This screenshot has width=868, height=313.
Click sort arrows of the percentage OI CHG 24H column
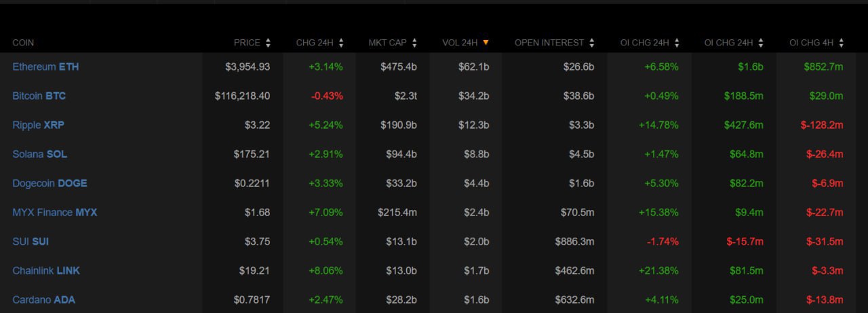tap(677, 43)
